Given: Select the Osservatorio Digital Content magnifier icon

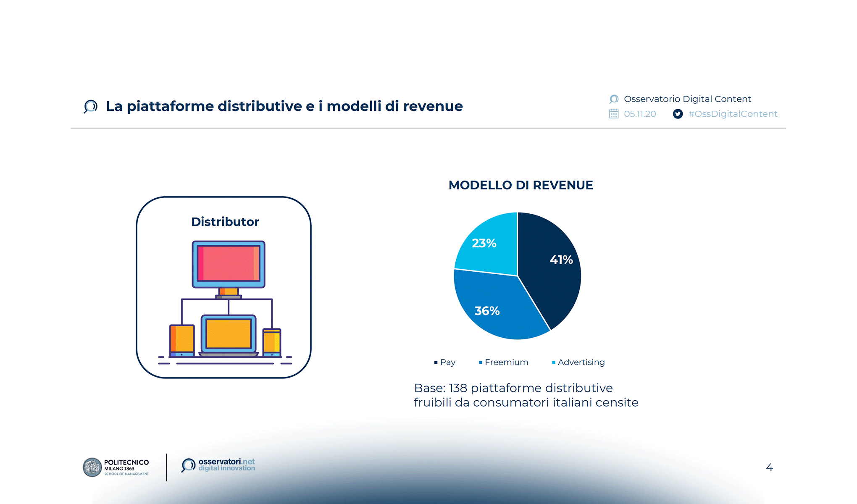Looking at the screenshot, I should point(613,99).
